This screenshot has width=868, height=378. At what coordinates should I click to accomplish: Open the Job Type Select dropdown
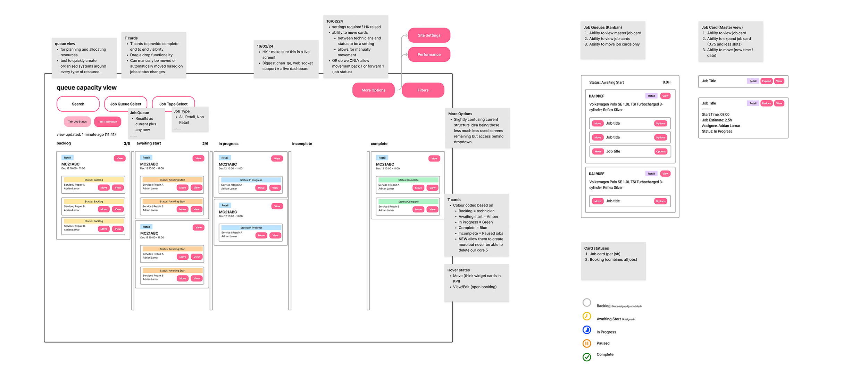173,103
